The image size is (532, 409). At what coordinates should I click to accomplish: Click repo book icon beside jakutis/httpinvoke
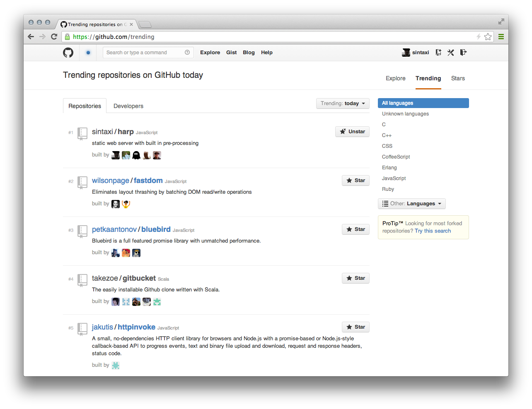pos(82,329)
